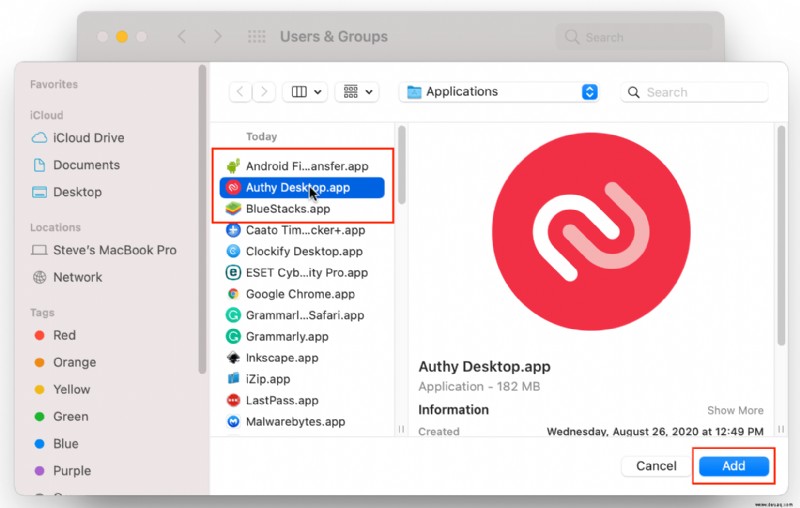Click the Grammarly.app icon
The image size is (800, 508).
tap(233, 337)
